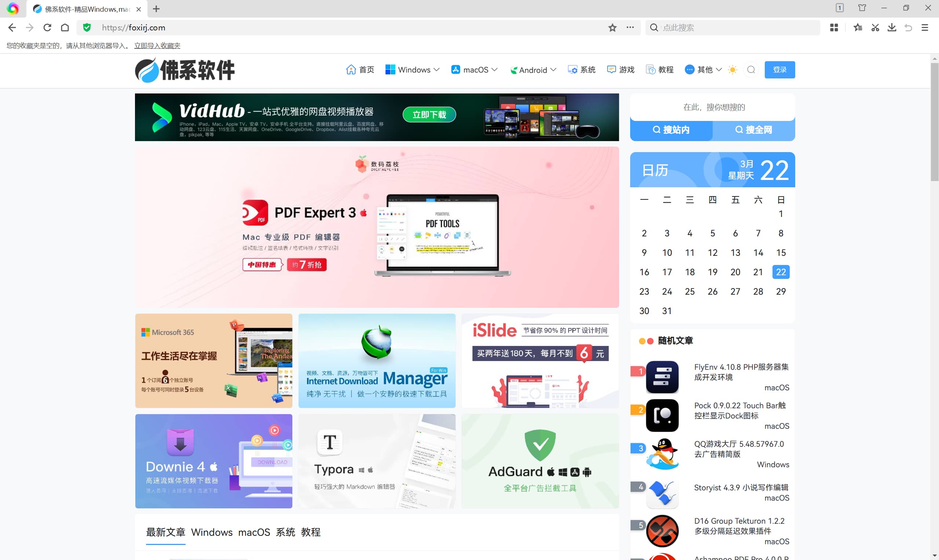
Task: Expand the 其他 navigation dropdown
Action: [704, 70]
